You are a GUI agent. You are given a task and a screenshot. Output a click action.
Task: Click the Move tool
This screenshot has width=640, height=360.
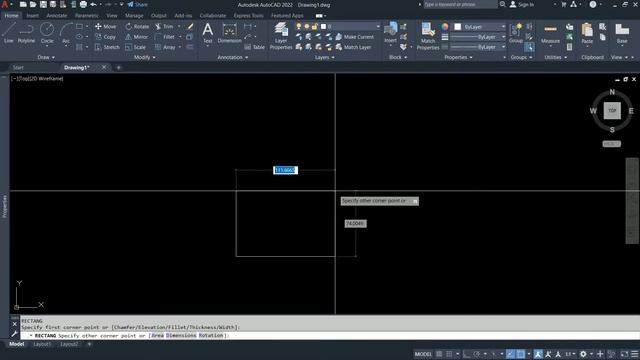(x=105, y=27)
